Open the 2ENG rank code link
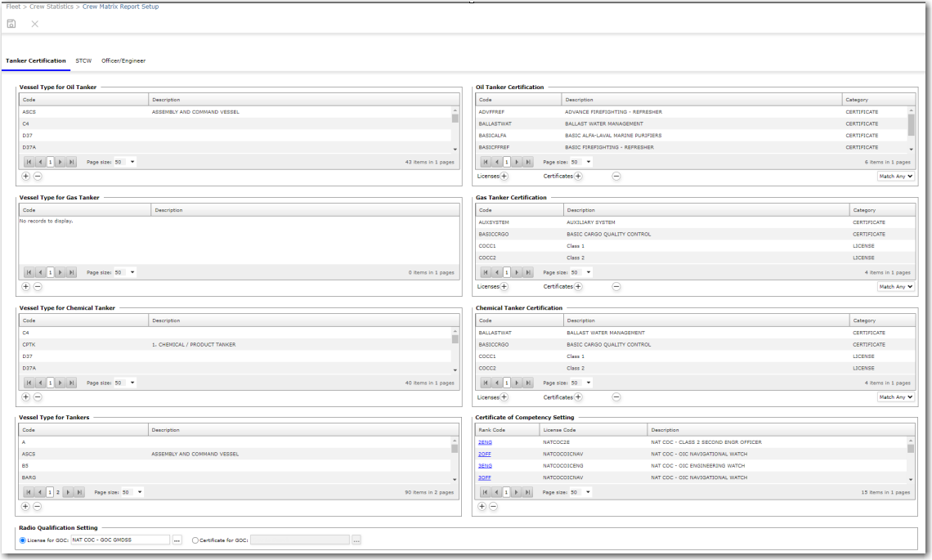The image size is (932, 560). 485,442
